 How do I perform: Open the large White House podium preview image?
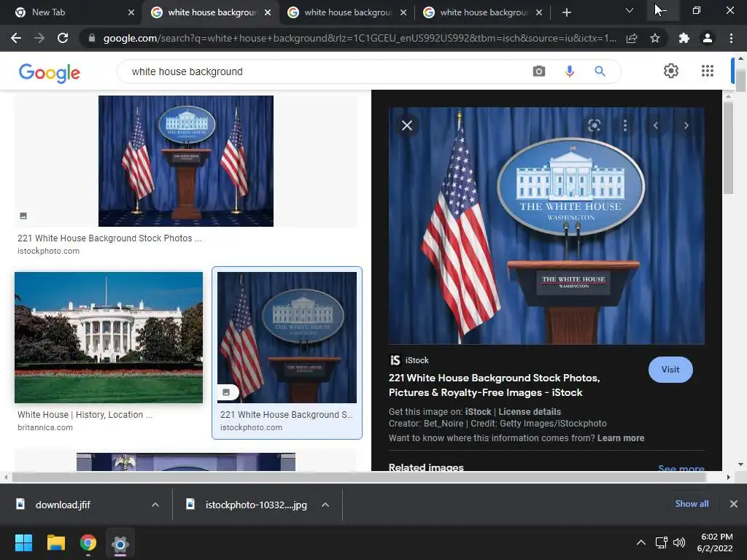click(546, 226)
